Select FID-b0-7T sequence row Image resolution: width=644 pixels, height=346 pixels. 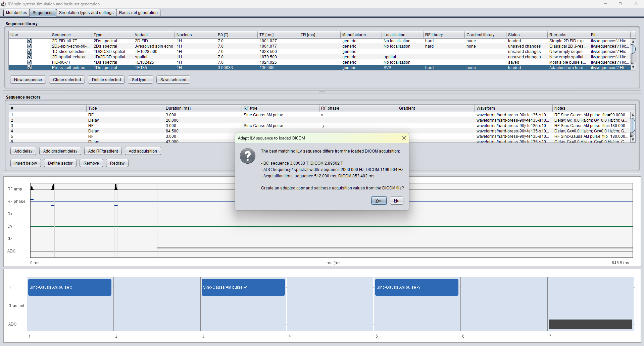319,62
